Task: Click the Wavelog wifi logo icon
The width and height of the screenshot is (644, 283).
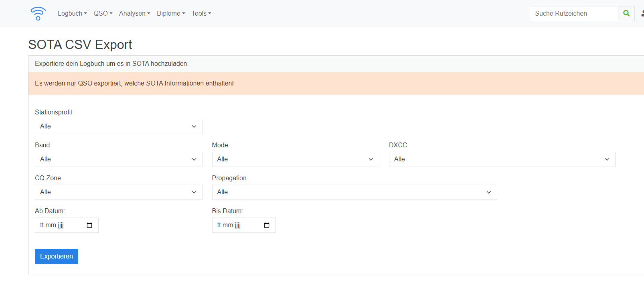Action: click(x=38, y=13)
